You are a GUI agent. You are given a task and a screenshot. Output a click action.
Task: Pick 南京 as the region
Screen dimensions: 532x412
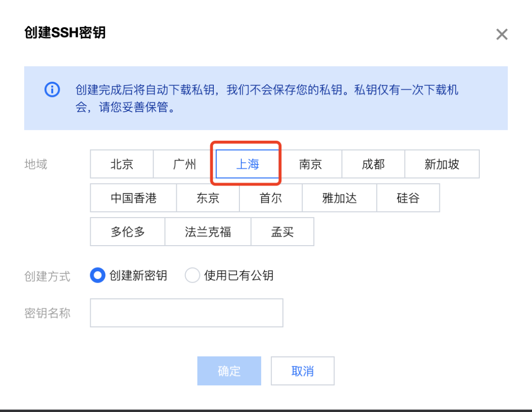(x=310, y=164)
